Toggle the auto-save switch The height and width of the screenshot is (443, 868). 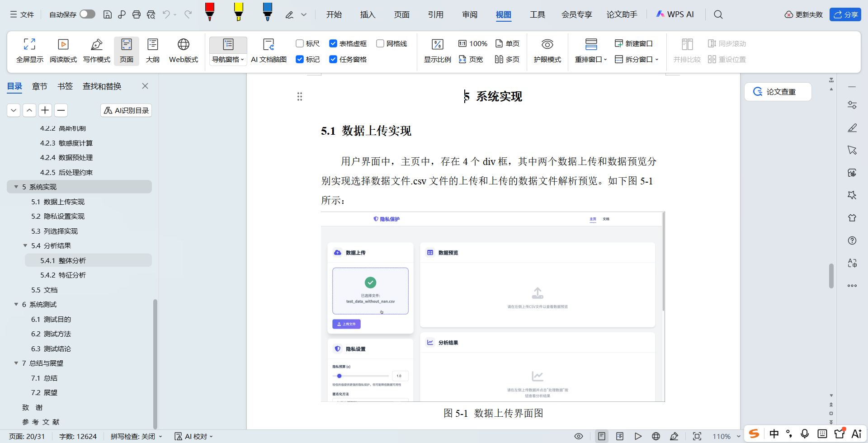[88, 14]
